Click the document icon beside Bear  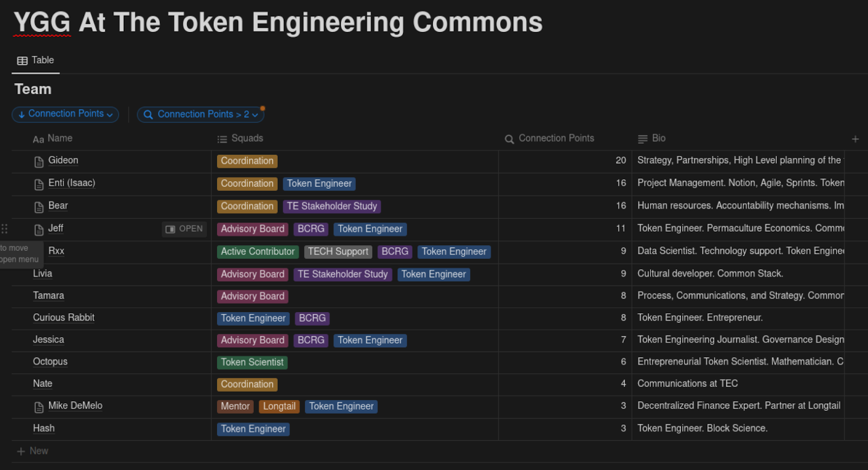pos(39,207)
